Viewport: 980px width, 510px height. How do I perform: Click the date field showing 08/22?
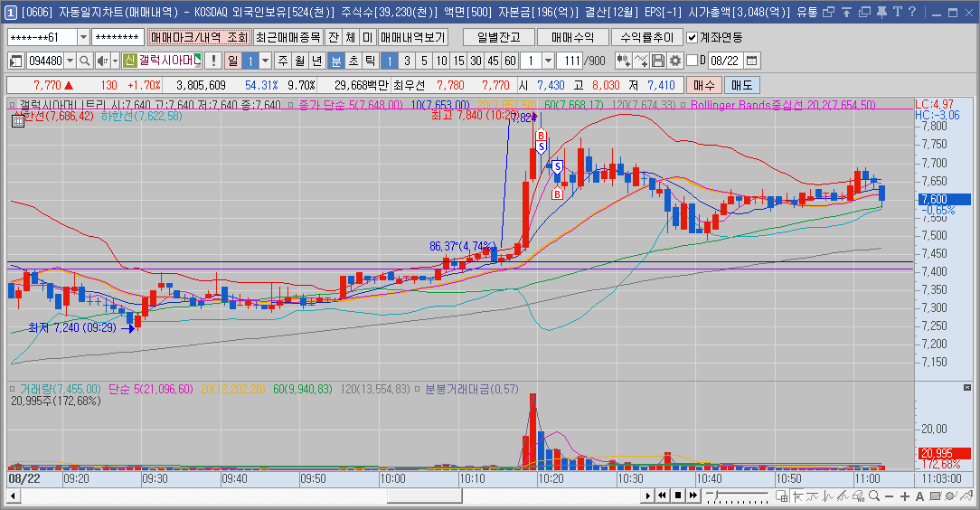click(725, 61)
